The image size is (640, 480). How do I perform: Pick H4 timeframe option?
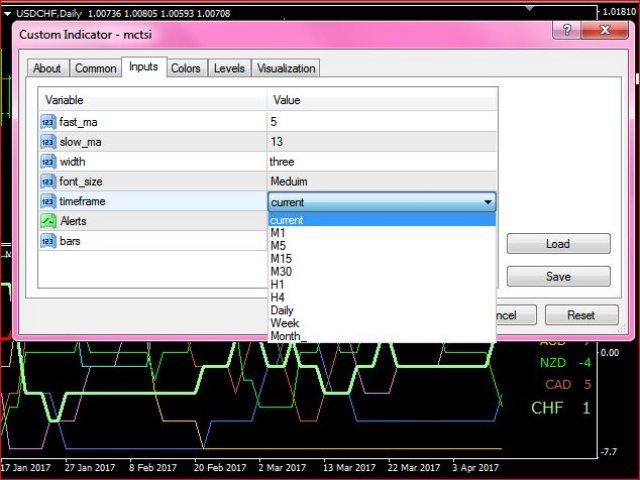click(x=277, y=298)
